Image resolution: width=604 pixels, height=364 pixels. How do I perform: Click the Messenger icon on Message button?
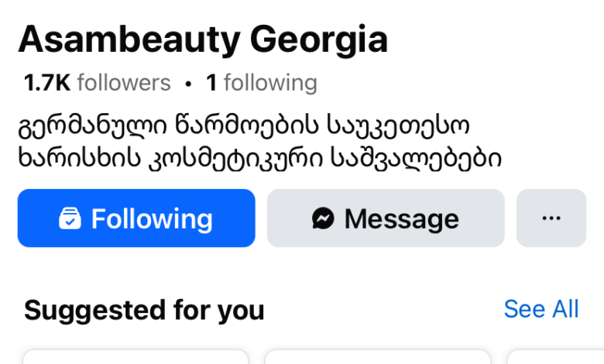pos(323,219)
